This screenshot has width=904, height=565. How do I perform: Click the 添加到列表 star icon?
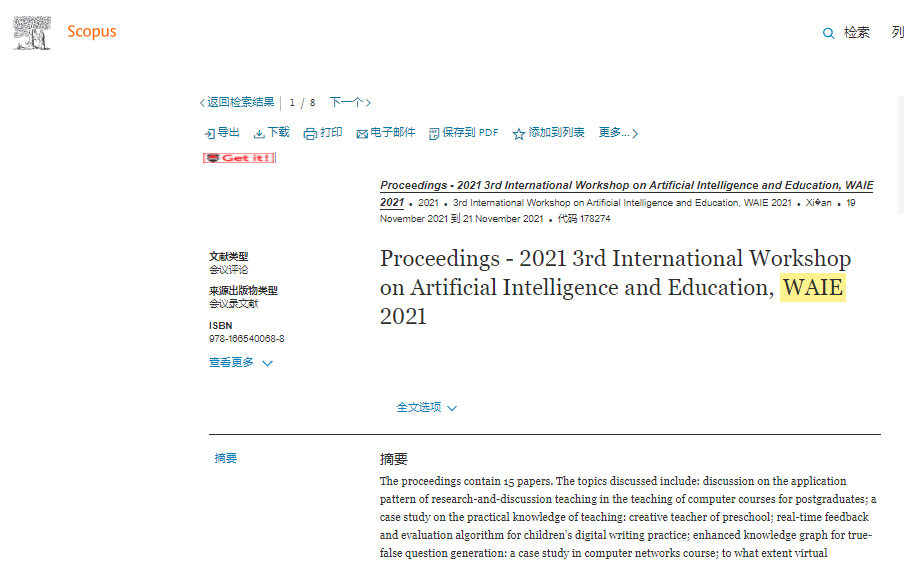pyautogui.click(x=519, y=134)
